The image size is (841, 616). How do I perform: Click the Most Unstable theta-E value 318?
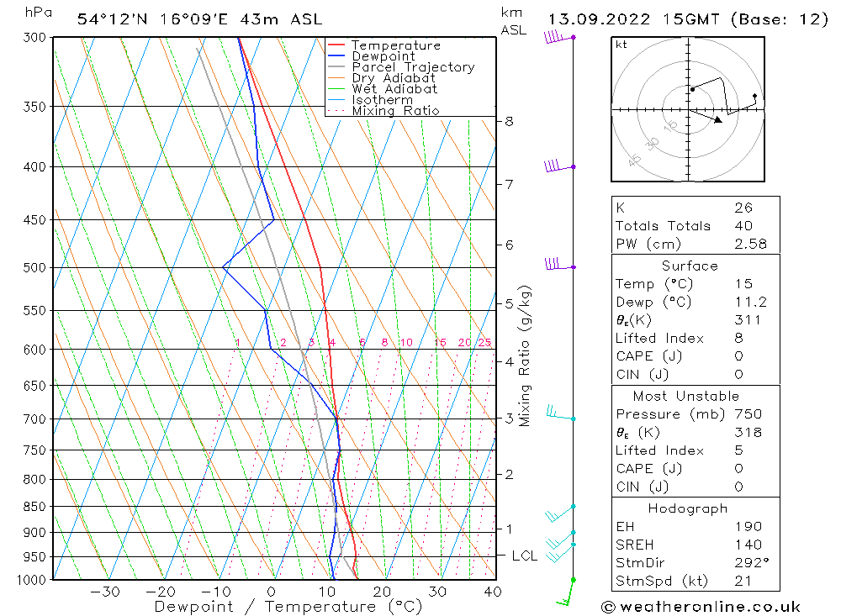[x=748, y=432]
